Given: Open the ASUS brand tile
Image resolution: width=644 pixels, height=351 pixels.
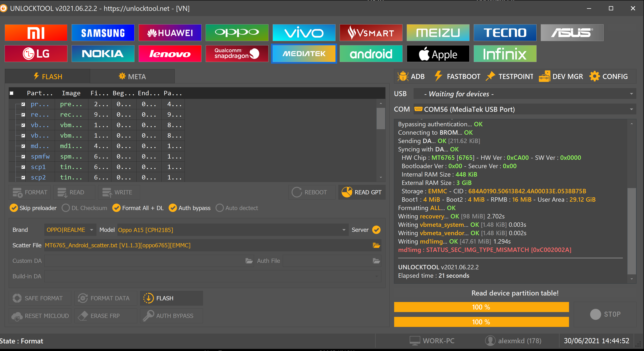Looking at the screenshot, I should click(x=572, y=32).
